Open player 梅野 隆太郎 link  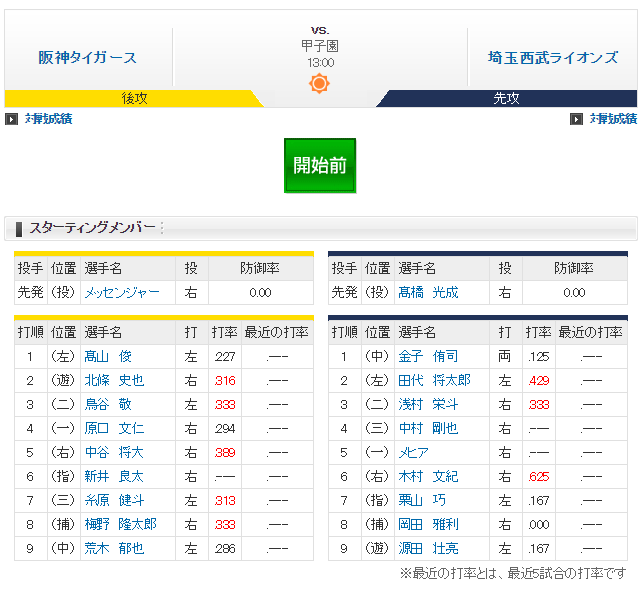click(120, 524)
